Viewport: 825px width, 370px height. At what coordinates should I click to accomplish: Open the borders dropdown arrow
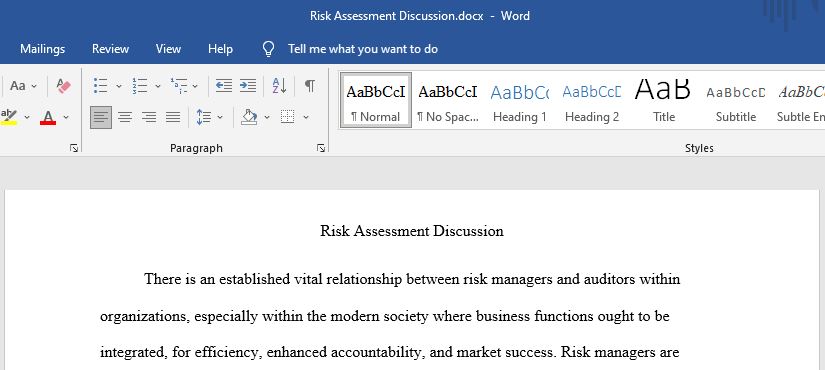[x=306, y=117]
